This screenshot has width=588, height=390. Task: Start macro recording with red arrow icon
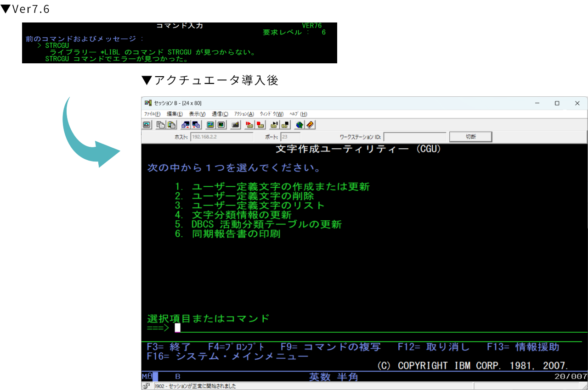click(249, 124)
